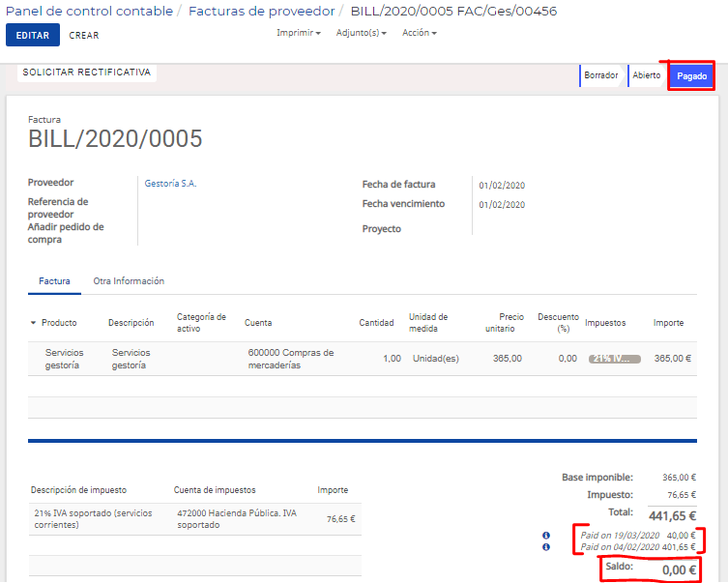
Task: Click line amount 365,00 €
Action: [672, 359]
